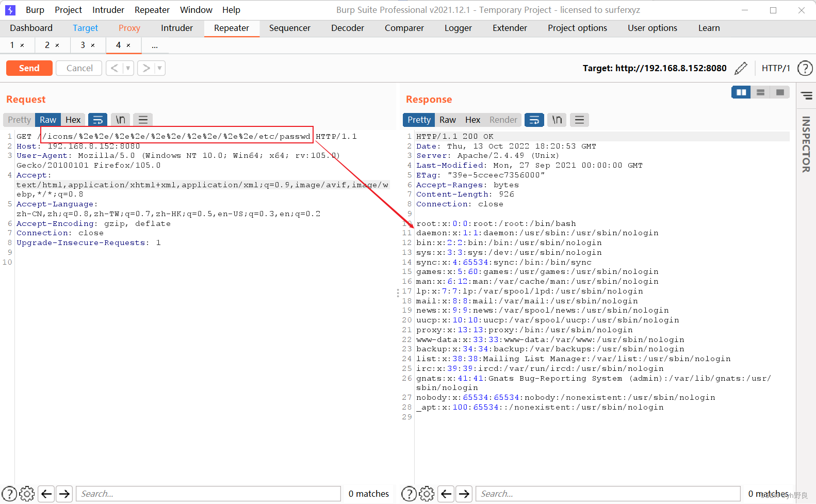Viewport: 816px width, 504px height.
Task: Open Repeater help question mark icon
Action: pyautogui.click(x=805, y=68)
